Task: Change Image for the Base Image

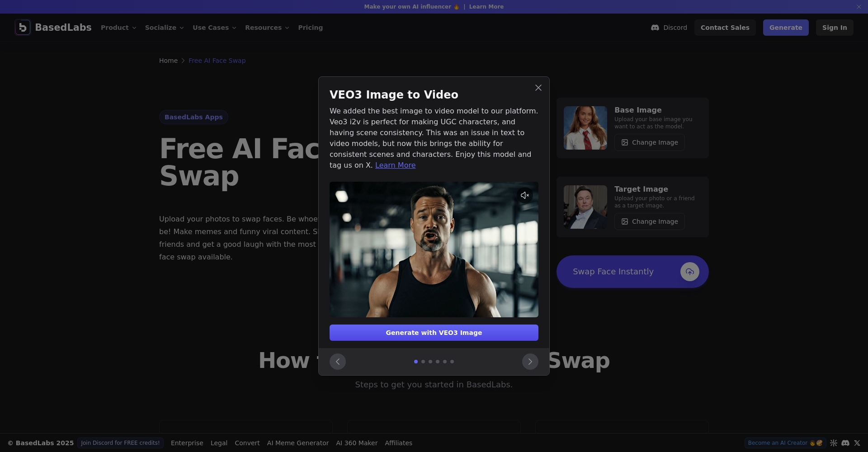Action: 649,142
